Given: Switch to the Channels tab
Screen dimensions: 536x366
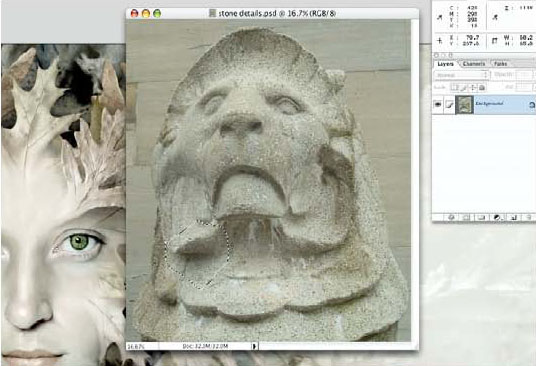Looking at the screenshot, I should click(473, 64).
